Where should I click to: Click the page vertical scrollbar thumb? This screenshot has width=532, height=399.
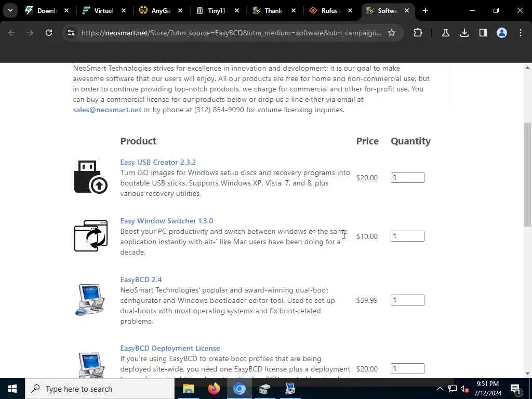point(528,175)
